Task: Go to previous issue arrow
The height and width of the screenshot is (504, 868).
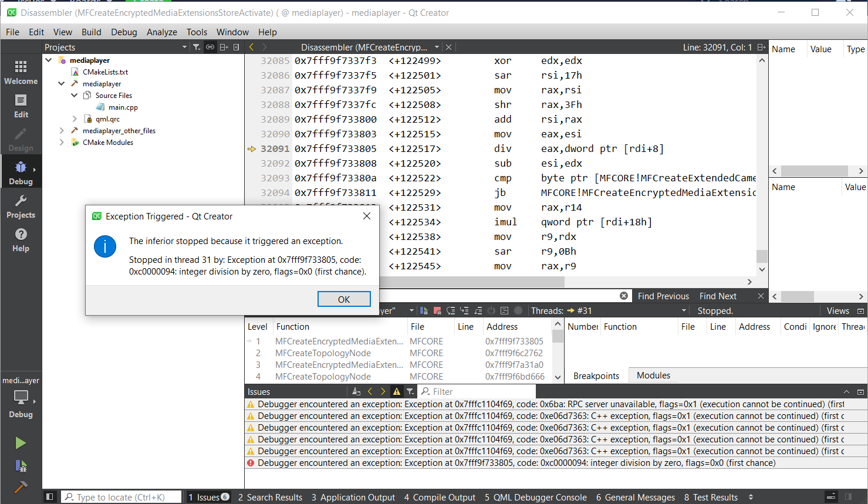Action: pos(370,391)
